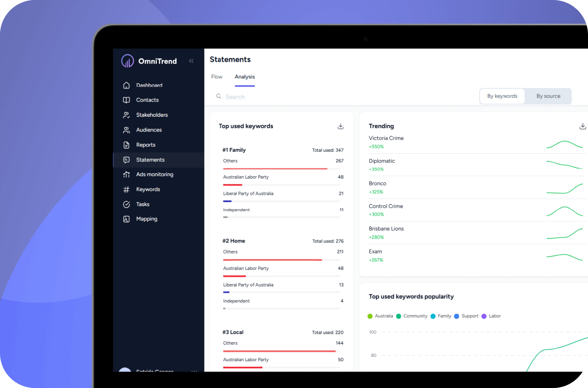The width and height of the screenshot is (588, 388).
Task: Click the #1 Family keyword heading
Action: 234,150
